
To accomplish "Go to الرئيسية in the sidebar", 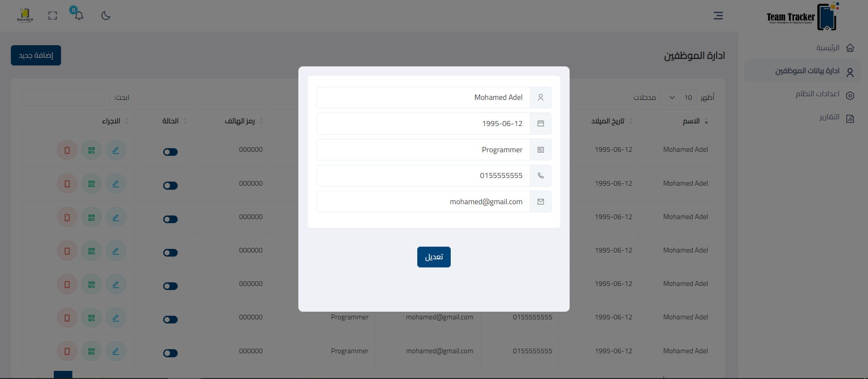I will pyautogui.click(x=803, y=48).
